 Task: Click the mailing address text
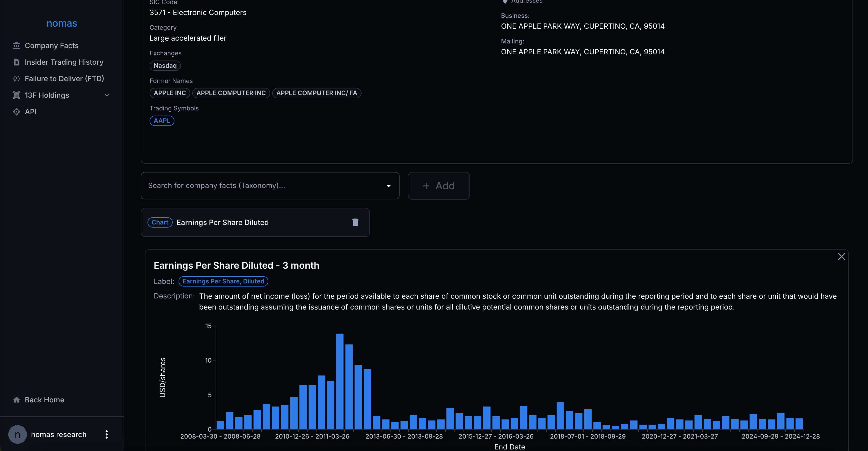coord(583,52)
